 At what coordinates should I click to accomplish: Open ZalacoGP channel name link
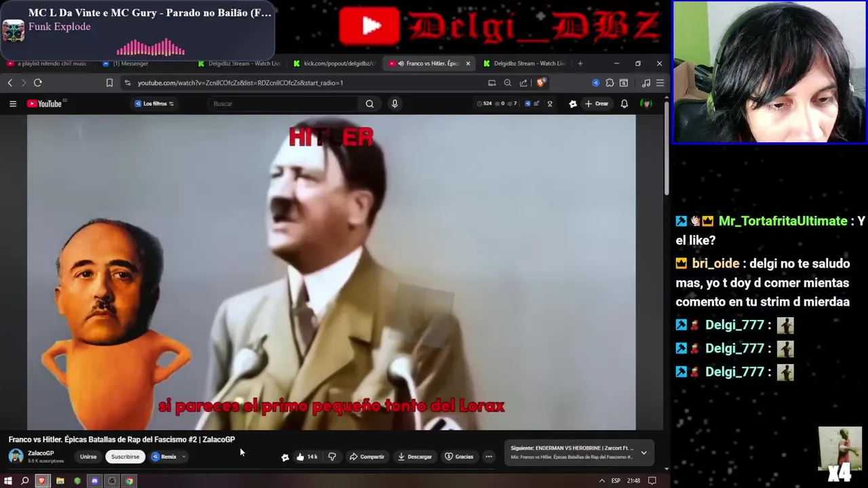(x=41, y=453)
